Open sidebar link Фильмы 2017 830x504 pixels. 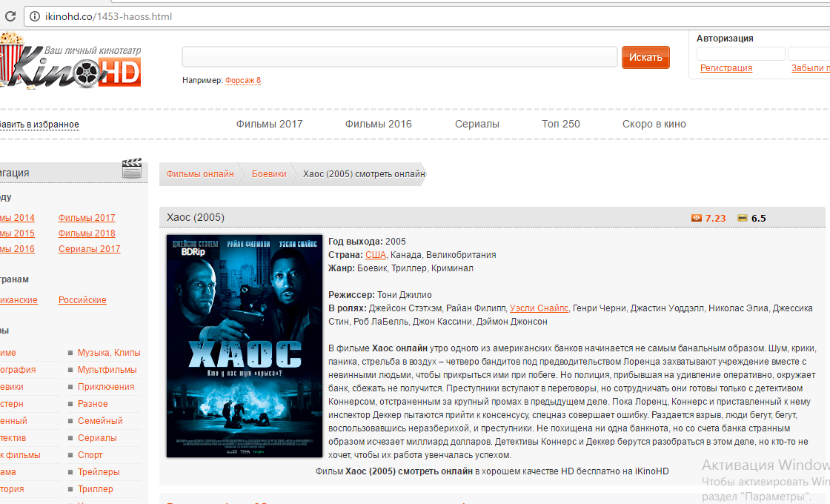(87, 218)
